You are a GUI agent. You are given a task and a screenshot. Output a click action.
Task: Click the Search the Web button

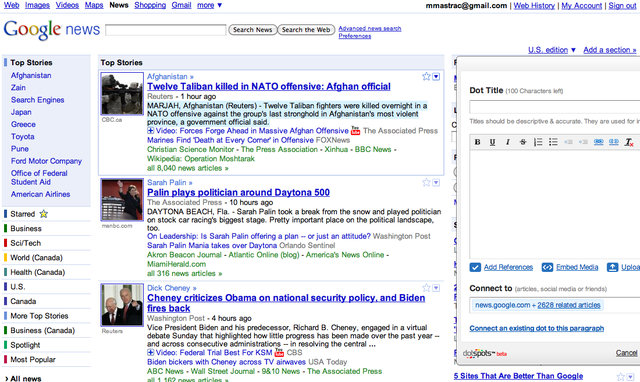(x=306, y=30)
